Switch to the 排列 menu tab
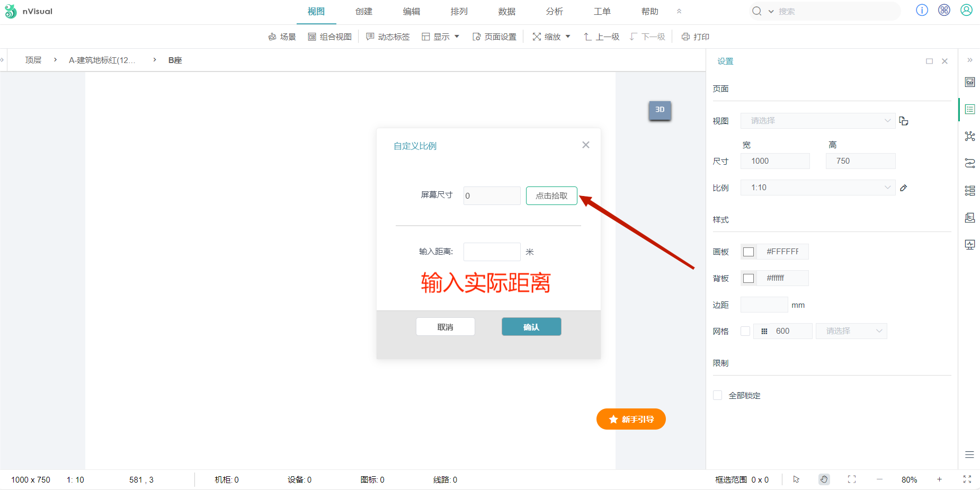This screenshot has width=980, height=490. click(x=459, y=12)
